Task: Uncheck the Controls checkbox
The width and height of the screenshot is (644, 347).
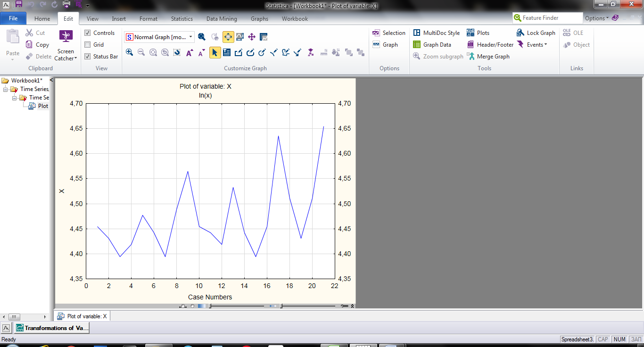Action: click(87, 33)
